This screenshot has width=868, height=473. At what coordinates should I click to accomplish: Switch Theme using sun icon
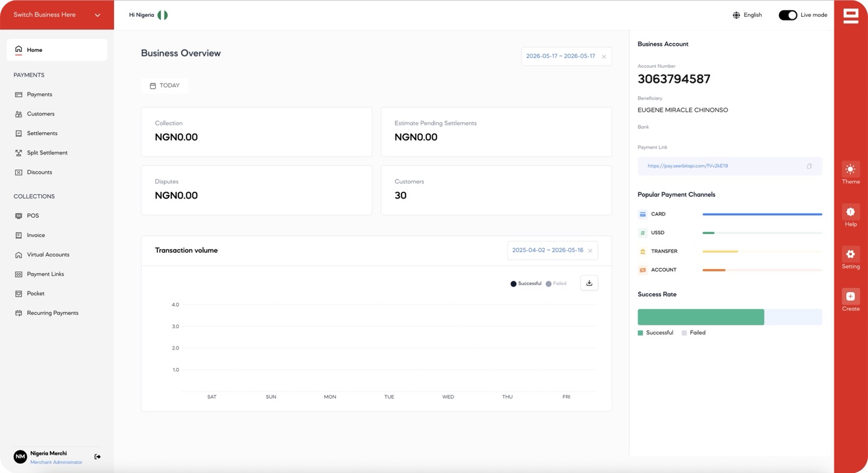pyautogui.click(x=851, y=170)
